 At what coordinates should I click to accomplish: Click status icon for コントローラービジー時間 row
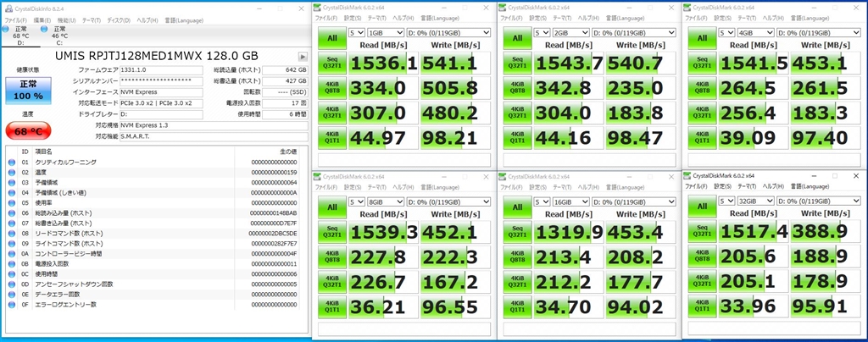[x=12, y=254]
